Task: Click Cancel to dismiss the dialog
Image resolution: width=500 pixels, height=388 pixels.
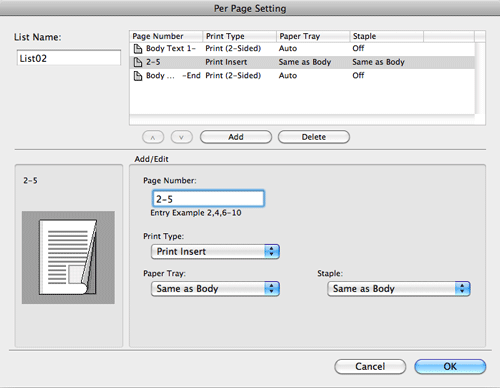Action: pyautogui.click(x=370, y=367)
